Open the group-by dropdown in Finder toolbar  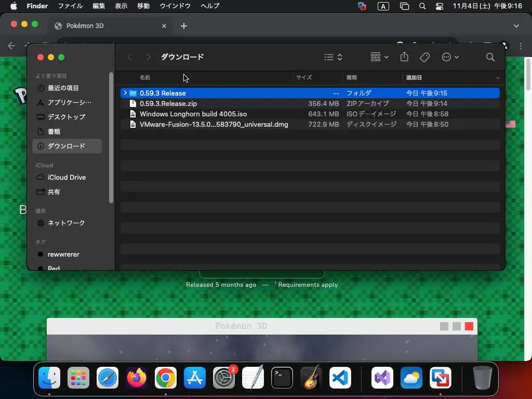click(x=379, y=57)
